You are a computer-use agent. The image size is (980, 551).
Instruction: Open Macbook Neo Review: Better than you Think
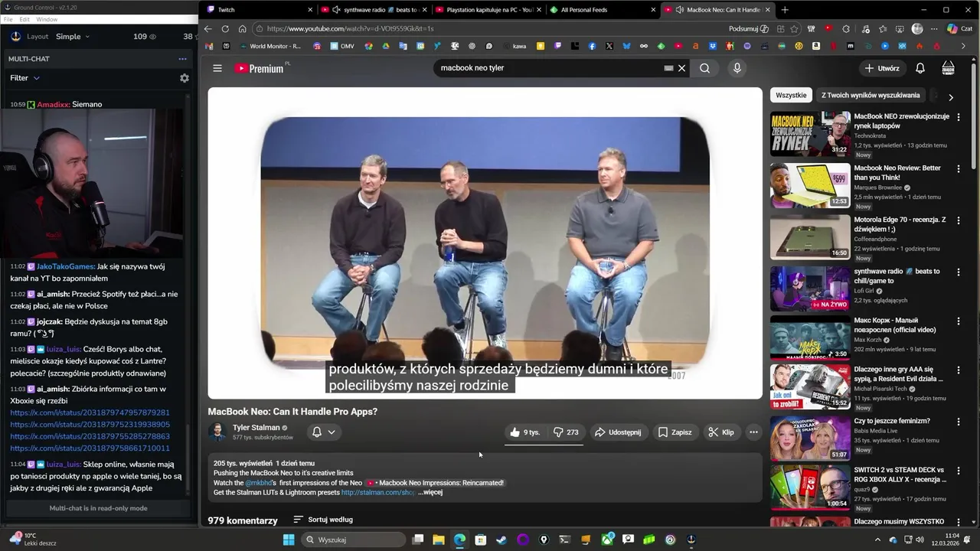point(897,173)
